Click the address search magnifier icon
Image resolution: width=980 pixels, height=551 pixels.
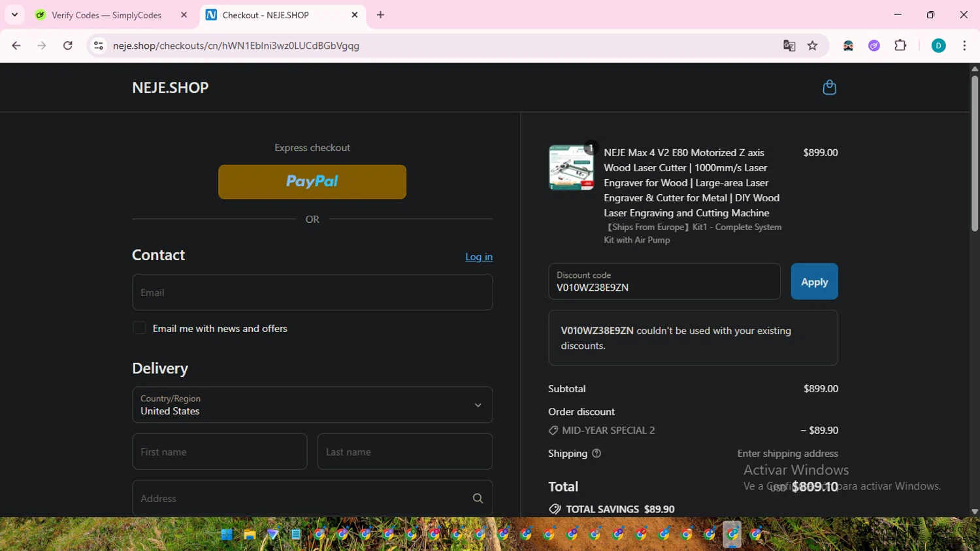tap(478, 498)
